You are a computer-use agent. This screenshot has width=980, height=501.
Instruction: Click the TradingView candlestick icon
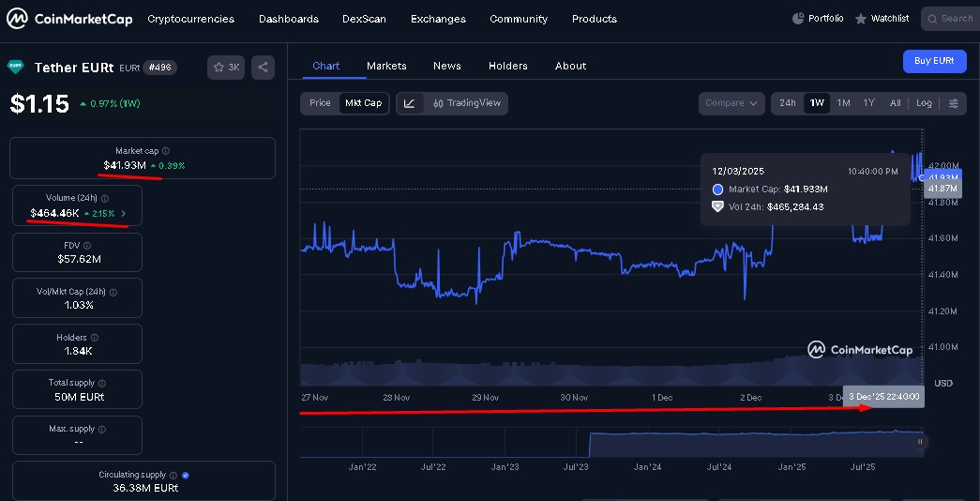pos(438,103)
